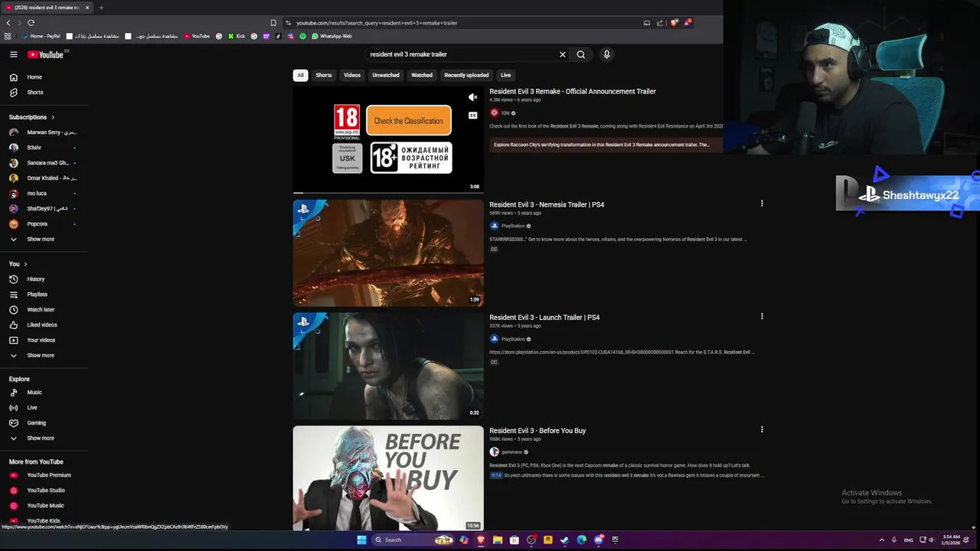
Task: Open WhatsApp Web bookmark
Action: click(x=332, y=36)
